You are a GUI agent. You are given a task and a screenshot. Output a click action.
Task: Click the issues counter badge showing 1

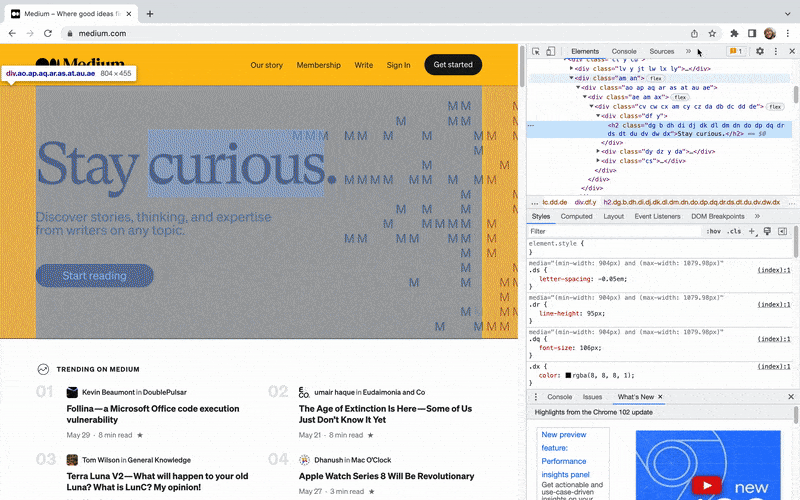point(736,51)
